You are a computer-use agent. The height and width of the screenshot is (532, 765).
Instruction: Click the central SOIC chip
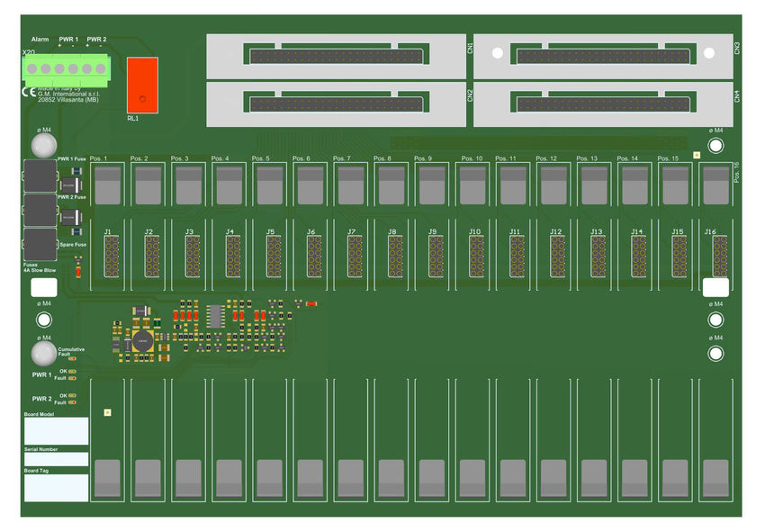pyautogui.click(x=215, y=315)
